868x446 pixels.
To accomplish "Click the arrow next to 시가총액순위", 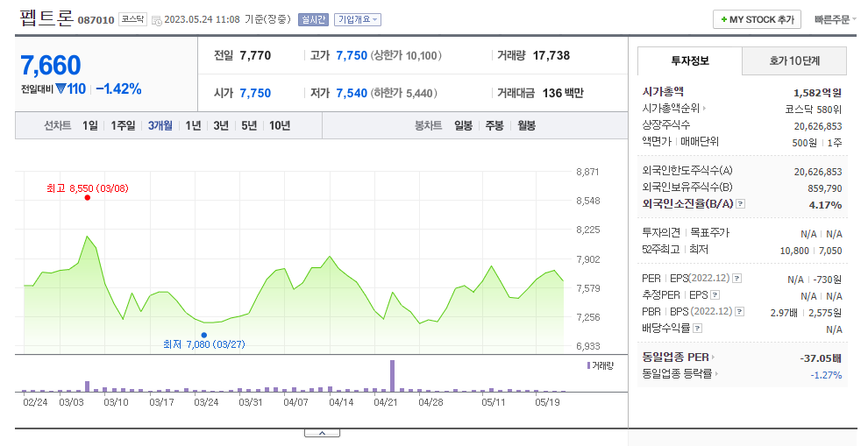I will (x=704, y=109).
